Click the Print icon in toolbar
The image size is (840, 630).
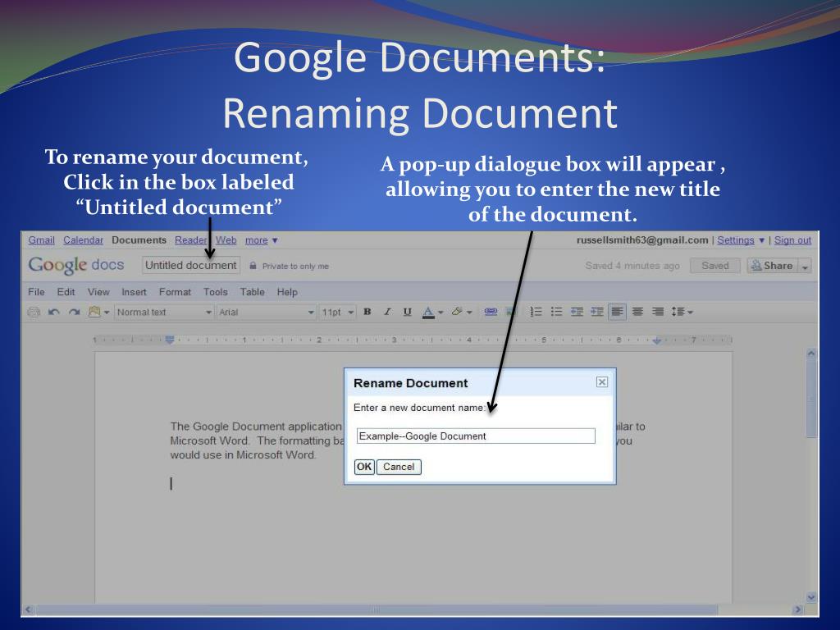pyautogui.click(x=34, y=313)
